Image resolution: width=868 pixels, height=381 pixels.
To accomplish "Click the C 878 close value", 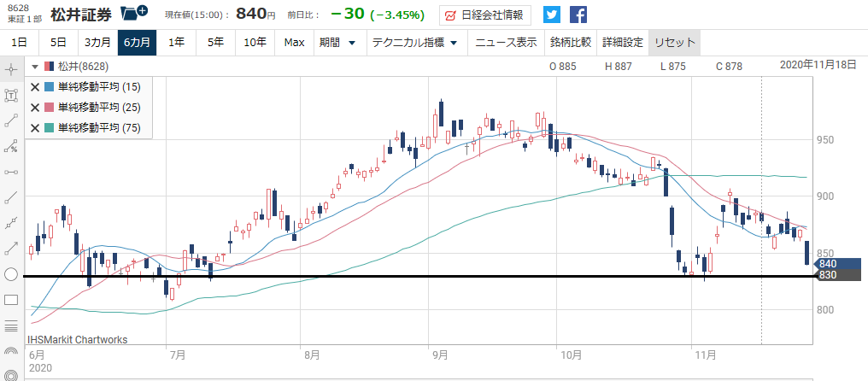I will coord(729,67).
